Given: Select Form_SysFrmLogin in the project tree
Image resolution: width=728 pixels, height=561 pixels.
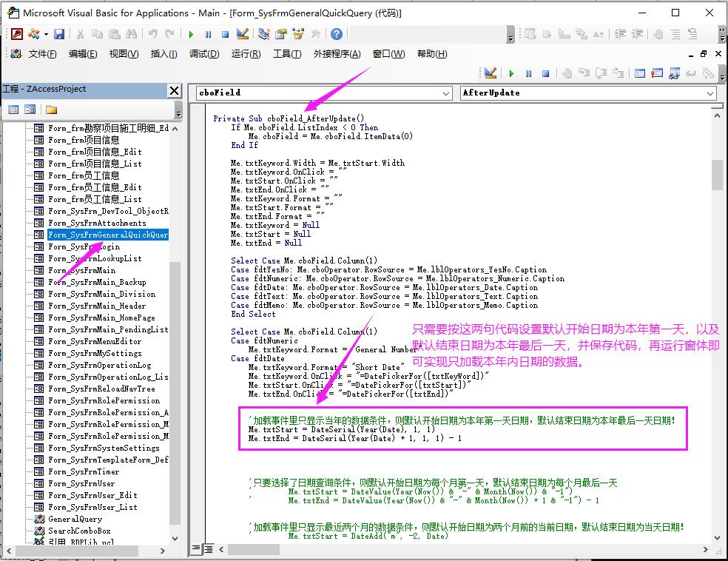Looking at the screenshot, I should click(x=84, y=246).
